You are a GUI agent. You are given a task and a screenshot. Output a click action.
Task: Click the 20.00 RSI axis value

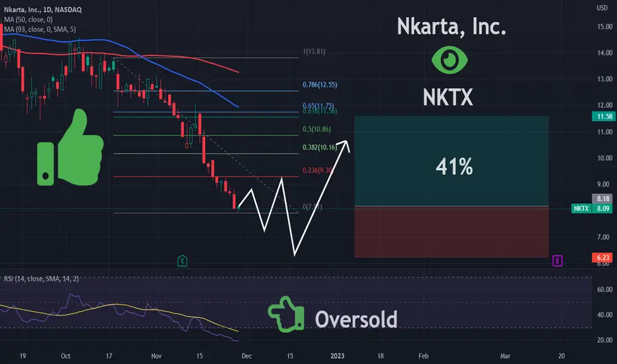(x=605, y=340)
